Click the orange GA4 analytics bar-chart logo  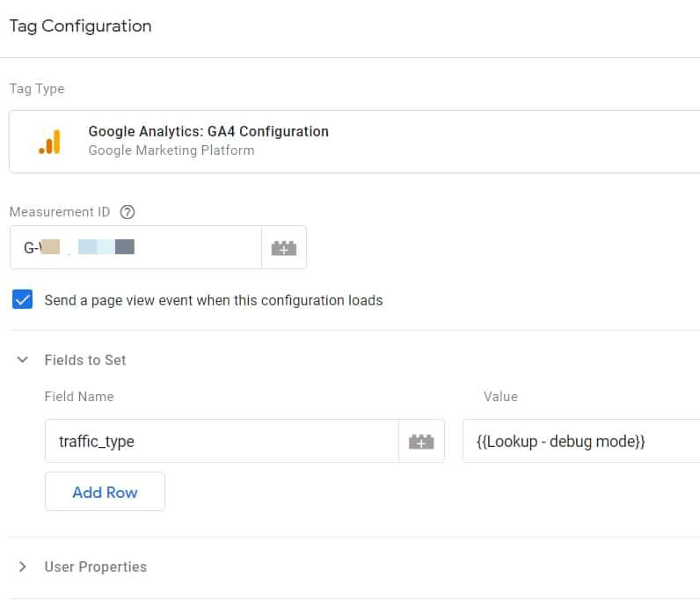pyautogui.click(x=49, y=142)
